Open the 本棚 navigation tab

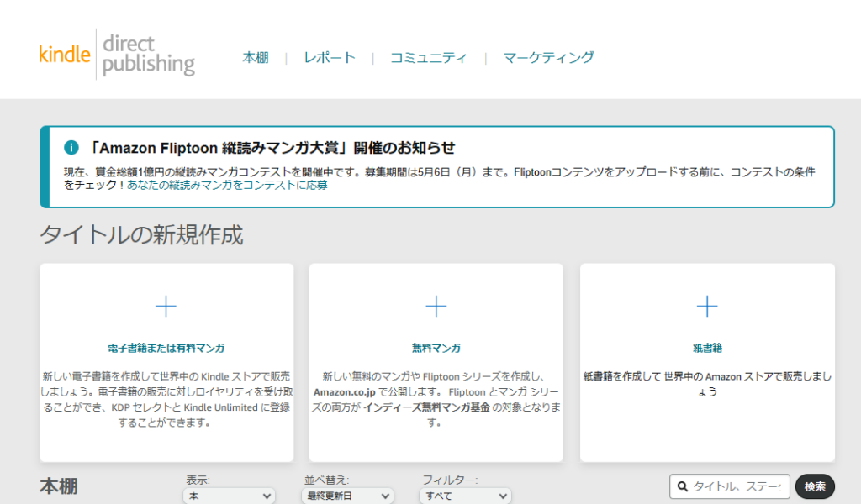point(256,58)
